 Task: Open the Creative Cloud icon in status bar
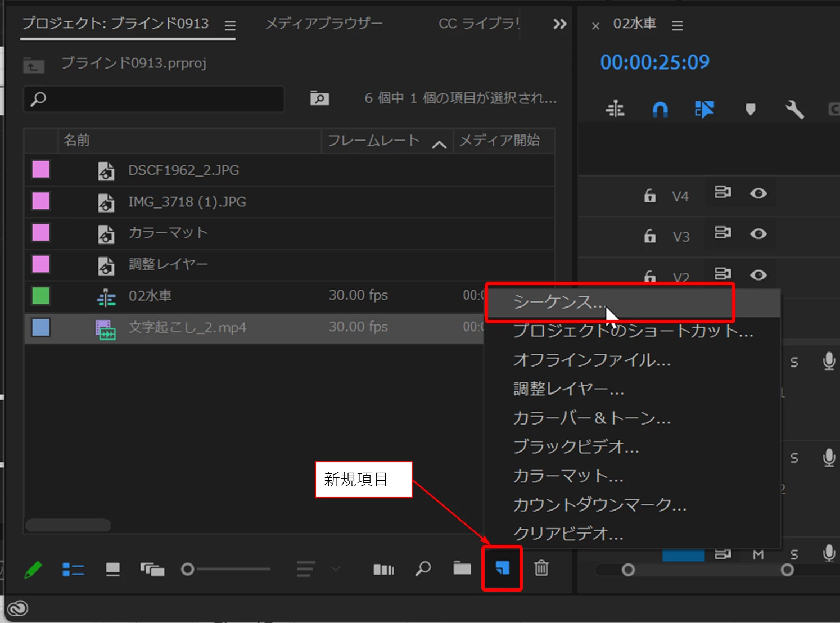click(x=18, y=608)
